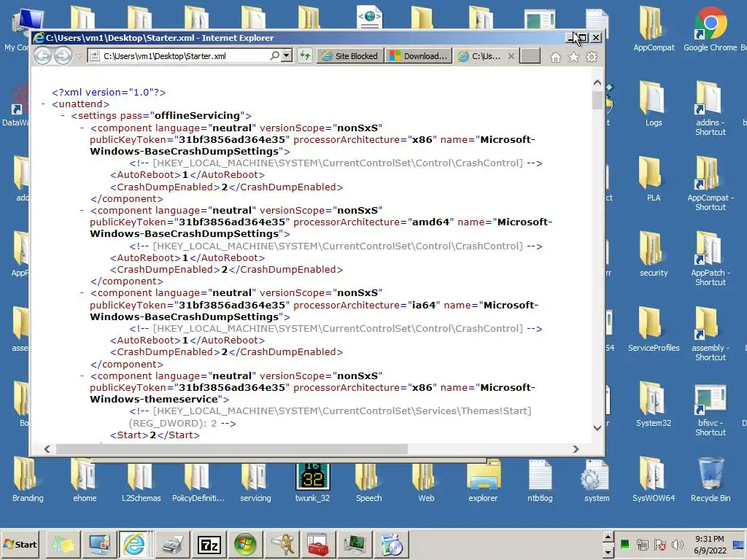
Task: Select the Speech folder icon
Action: [x=368, y=480]
